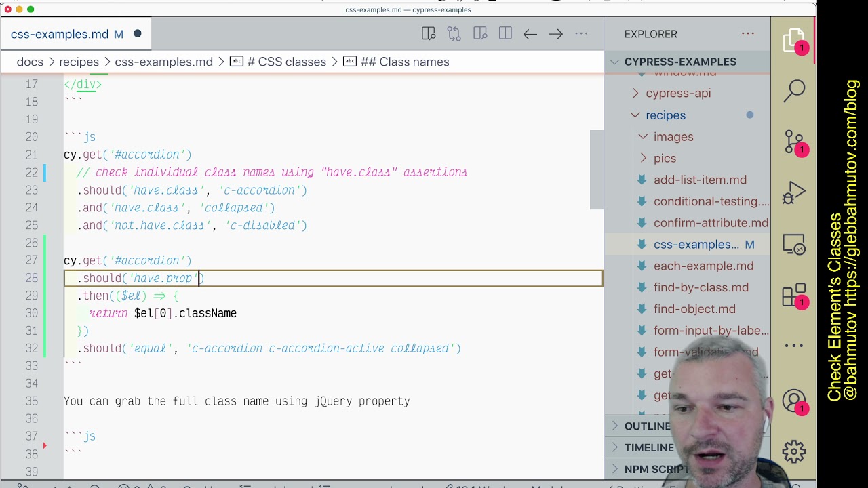This screenshot has height=488, width=868.
Task: Click the Open Changes compare-arrows icon
Action: pyautogui.click(x=454, y=34)
